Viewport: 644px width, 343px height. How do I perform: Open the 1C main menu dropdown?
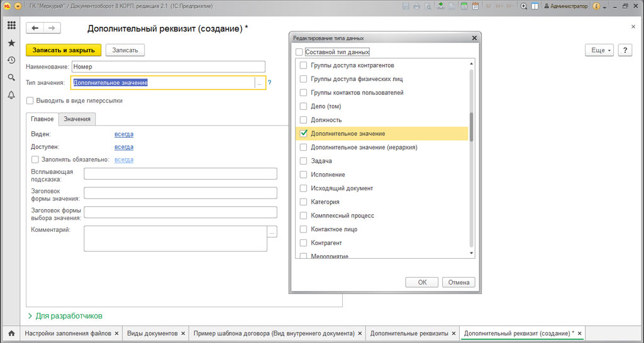pos(18,6)
